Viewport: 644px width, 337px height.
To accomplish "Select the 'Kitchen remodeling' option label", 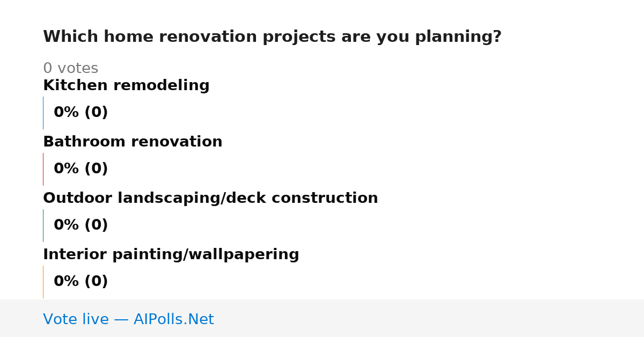I will tap(126, 85).
